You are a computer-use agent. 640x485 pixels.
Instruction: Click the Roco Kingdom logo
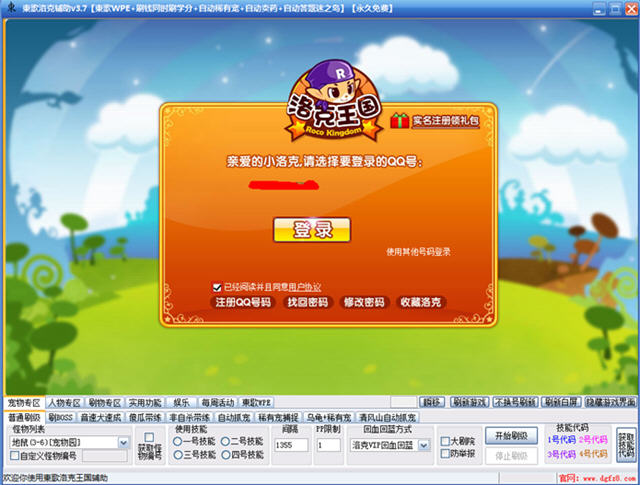coord(334,101)
